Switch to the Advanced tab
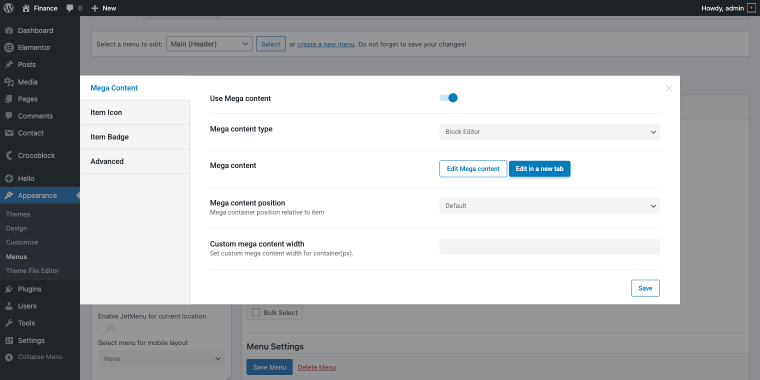 [135, 161]
